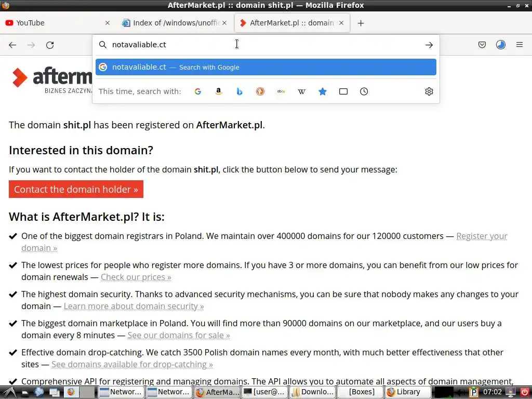Switch to the YouTube tab
This screenshot has width=532, height=399.
[x=58, y=23]
